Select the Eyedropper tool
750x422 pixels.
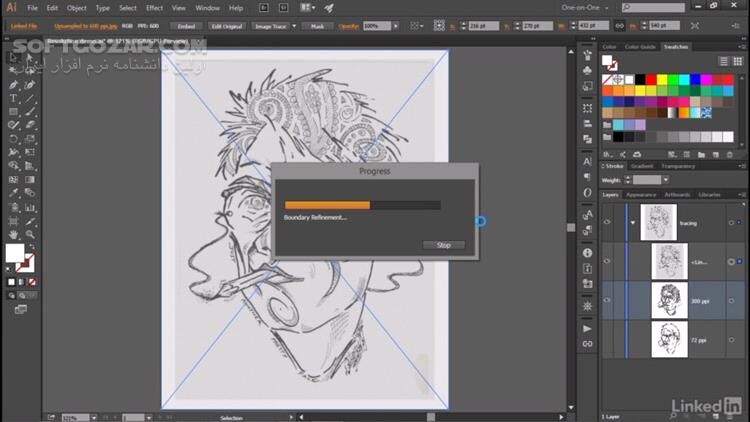pos(13,193)
